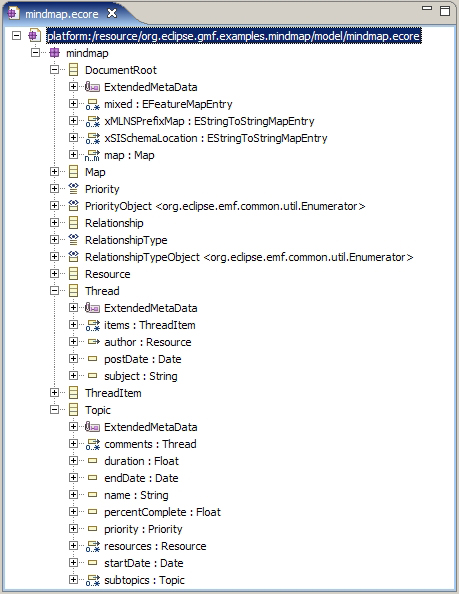Select the mixed : EFeatureMapEntry row
This screenshot has height=594, width=459.
(169, 104)
